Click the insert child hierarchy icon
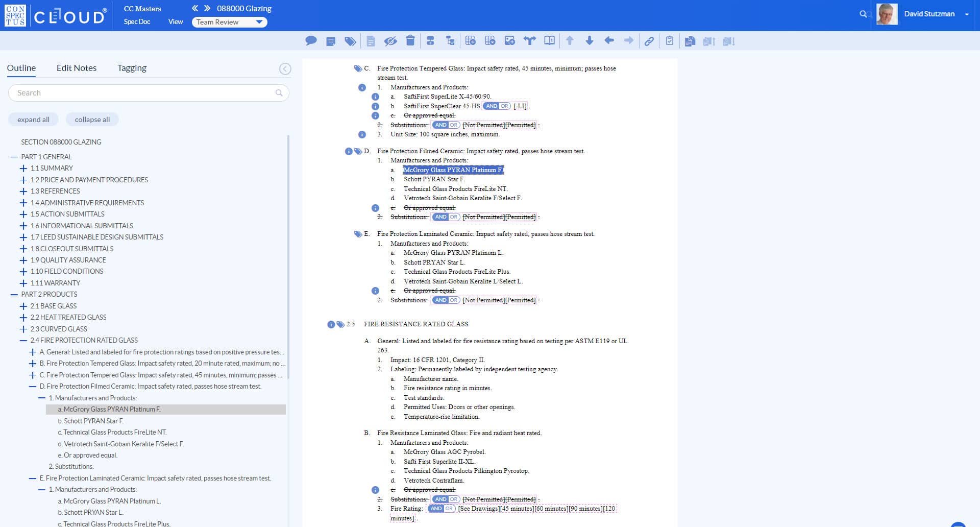Image resolution: width=980 pixels, height=527 pixels. pyautogui.click(x=450, y=41)
